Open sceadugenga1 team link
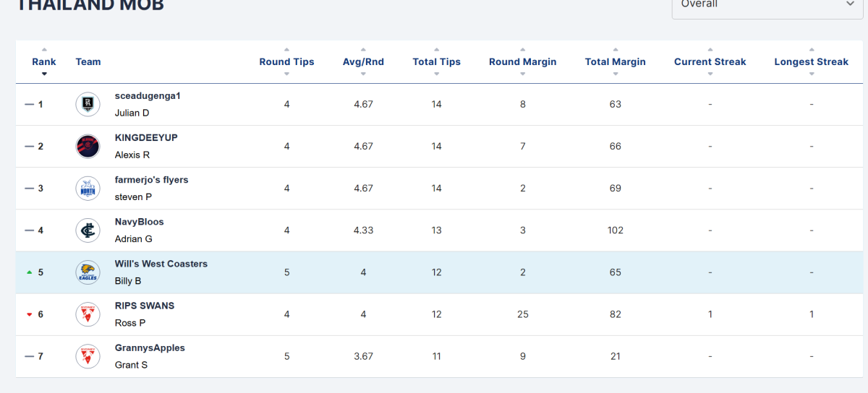This screenshot has height=393, width=868. (148, 96)
